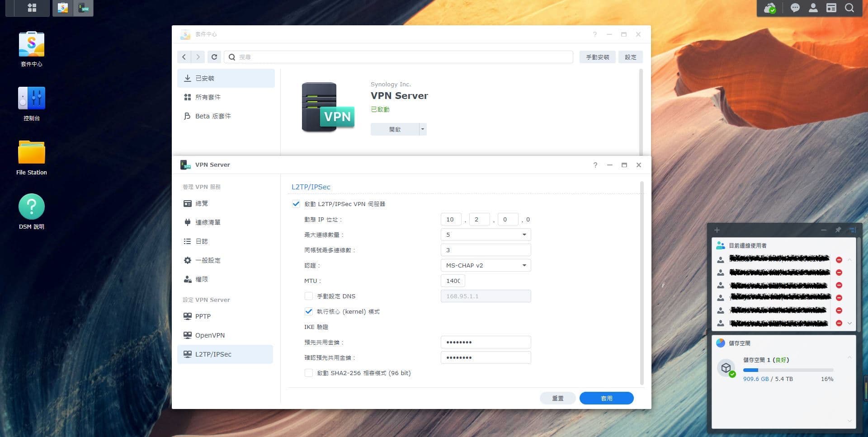This screenshot has height=437, width=868.
Task: Disconnect the last connected user
Action: (839, 323)
